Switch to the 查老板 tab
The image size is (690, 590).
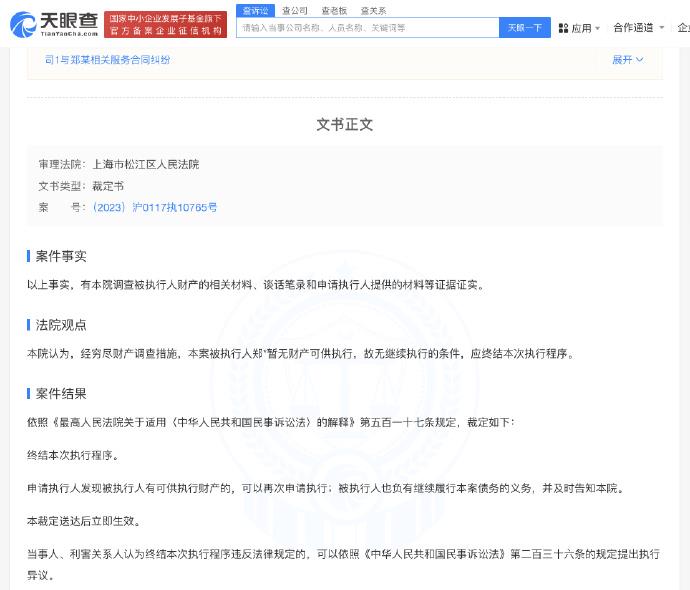(334, 10)
